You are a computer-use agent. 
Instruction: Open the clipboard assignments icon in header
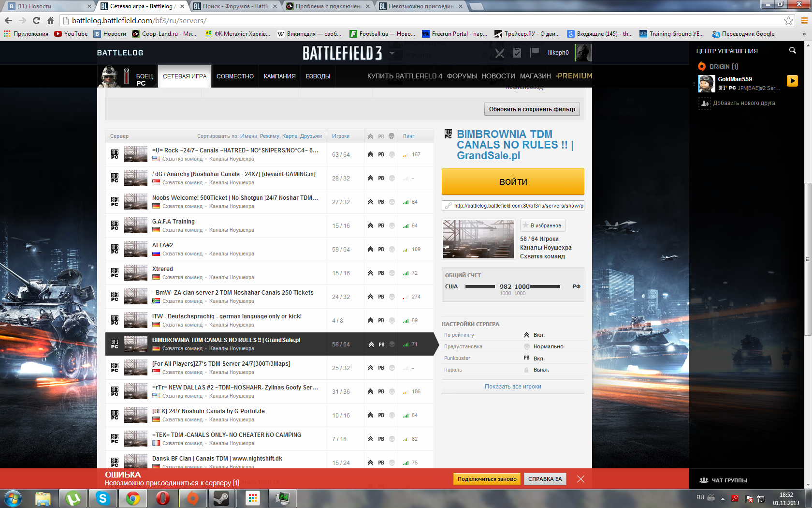point(517,53)
